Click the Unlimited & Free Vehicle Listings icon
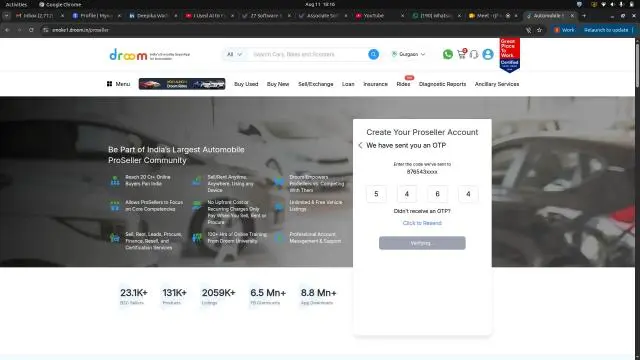The width and height of the screenshot is (640, 360). [x=279, y=207]
